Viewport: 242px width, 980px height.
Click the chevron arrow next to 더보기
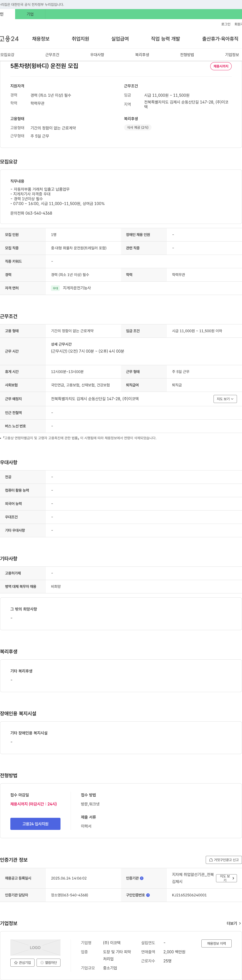click(x=240, y=923)
